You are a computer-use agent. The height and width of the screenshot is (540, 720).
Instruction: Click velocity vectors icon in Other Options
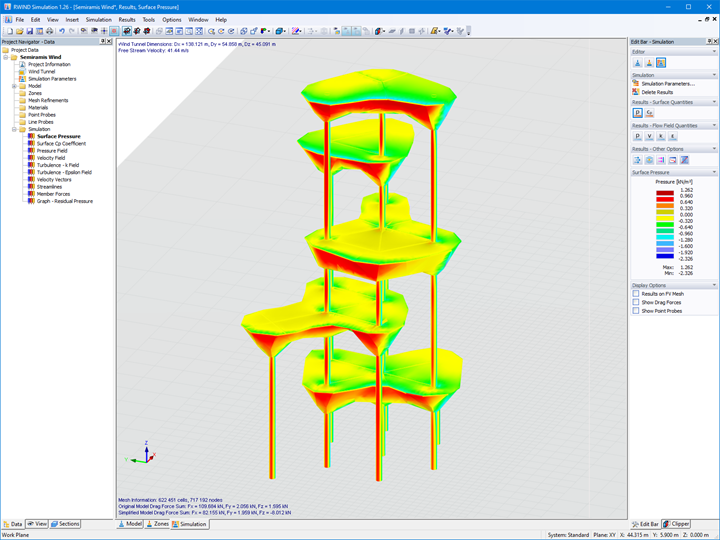(x=637, y=160)
